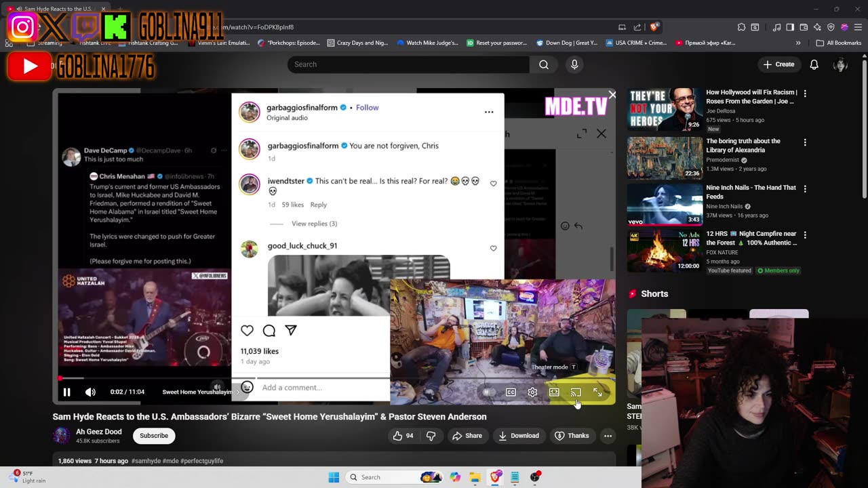The width and height of the screenshot is (868, 488).
Task: Click the Shorts section heading
Action: pyautogui.click(x=654, y=293)
